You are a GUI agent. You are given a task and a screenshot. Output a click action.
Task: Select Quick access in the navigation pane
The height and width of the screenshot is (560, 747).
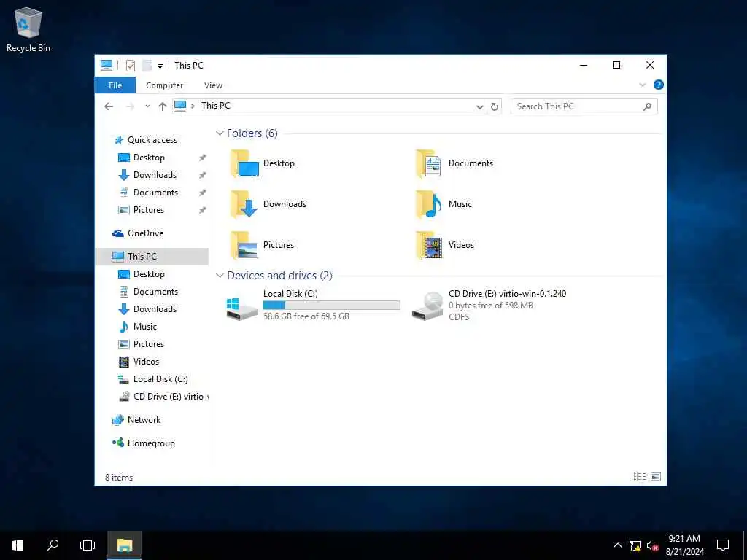pyautogui.click(x=152, y=139)
